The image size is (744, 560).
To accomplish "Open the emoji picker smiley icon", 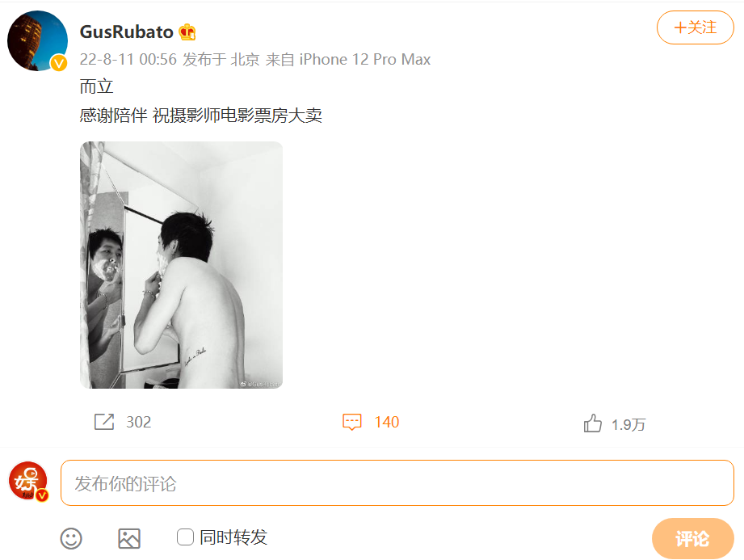I will [71, 539].
